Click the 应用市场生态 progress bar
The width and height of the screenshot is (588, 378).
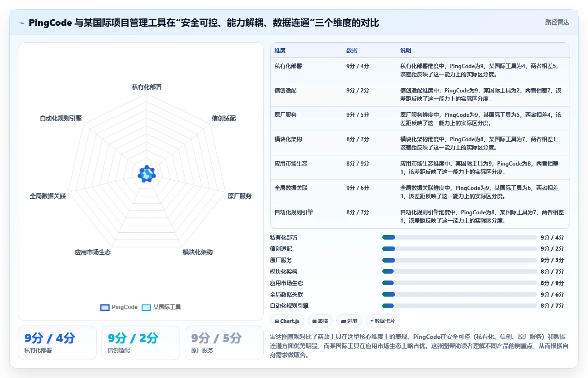point(459,283)
